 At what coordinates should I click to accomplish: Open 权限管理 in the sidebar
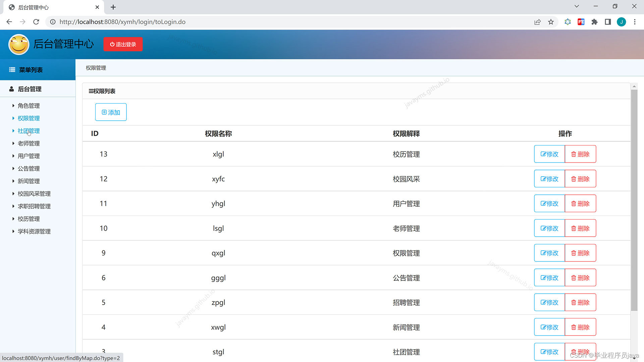(x=29, y=118)
